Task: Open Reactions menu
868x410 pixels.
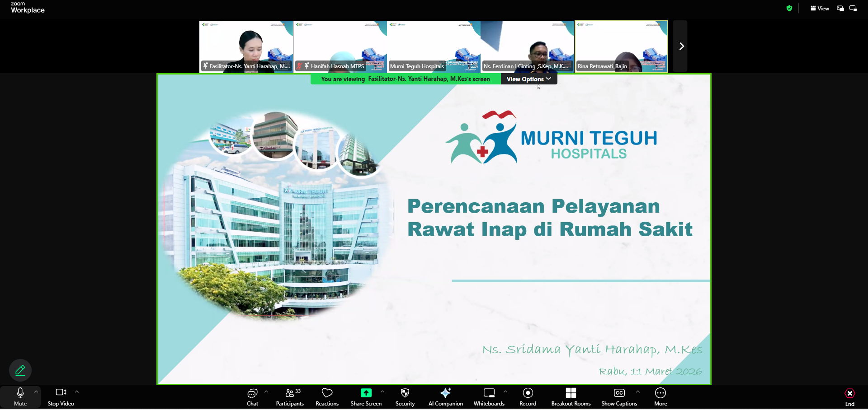Action: [327, 397]
